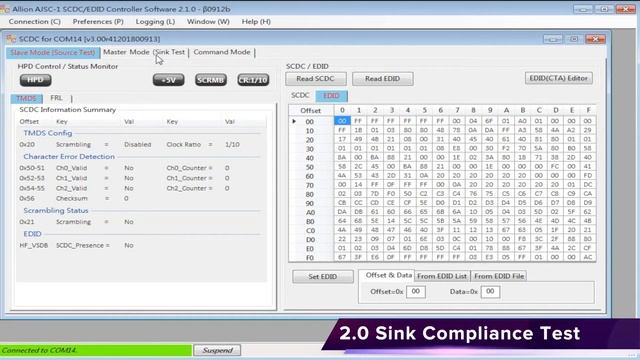Click the Offset=0x input field
The height and width of the screenshot is (360, 640).
(416, 291)
